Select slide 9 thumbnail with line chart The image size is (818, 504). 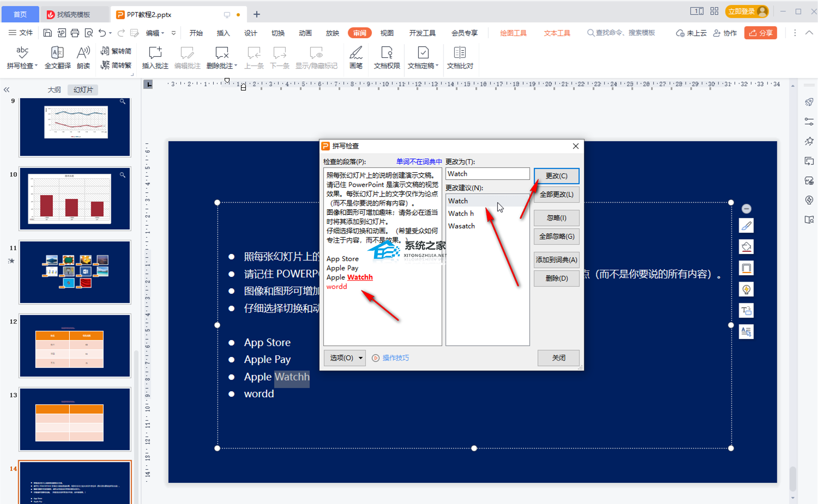click(x=75, y=127)
